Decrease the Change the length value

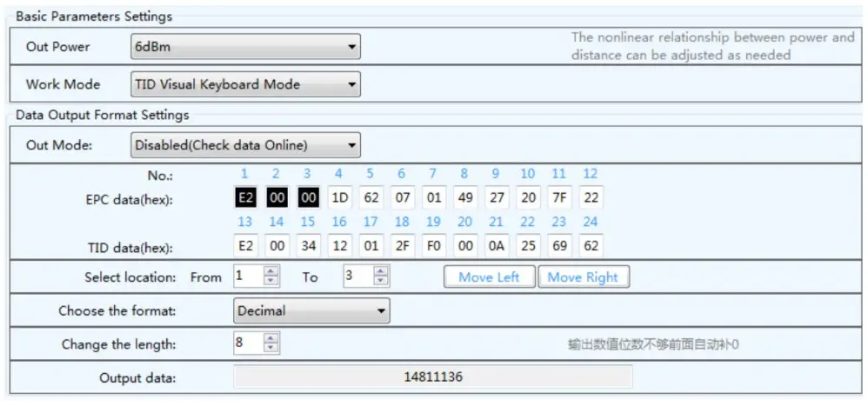click(x=270, y=349)
